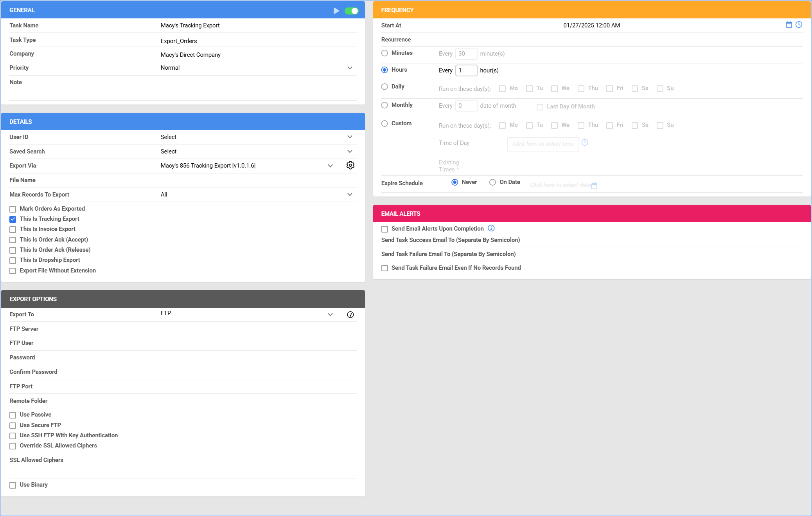This screenshot has width=812, height=516.
Task: Check Mark Orders As Exported
Action: pyautogui.click(x=13, y=209)
